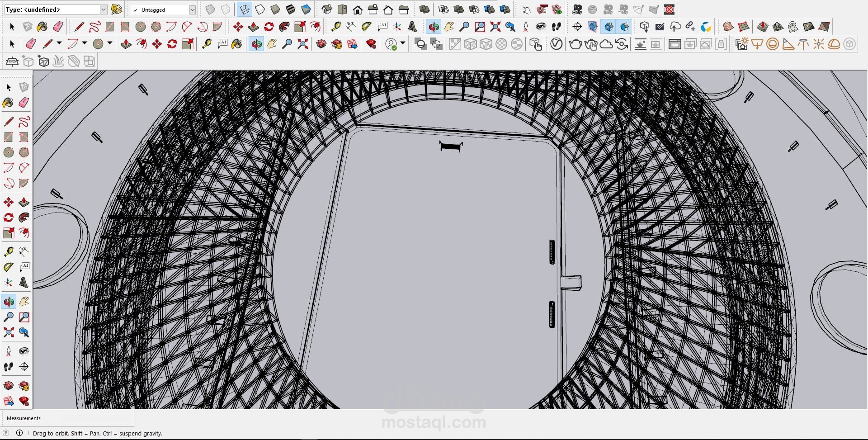
Task: Add a V-Ray Sphere Light
Action: (773, 44)
